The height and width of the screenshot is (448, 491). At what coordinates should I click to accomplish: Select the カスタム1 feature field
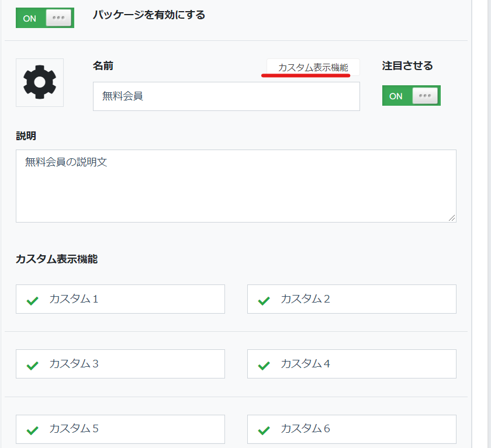(x=120, y=299)
